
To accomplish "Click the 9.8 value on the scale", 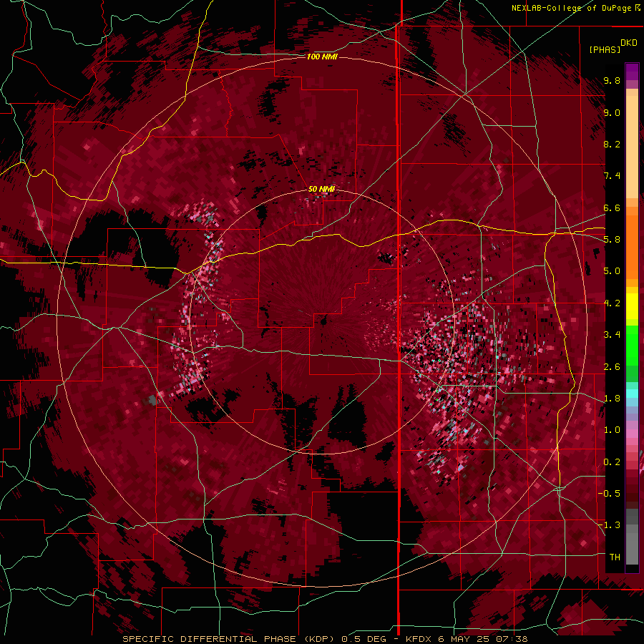I will 612,81.
